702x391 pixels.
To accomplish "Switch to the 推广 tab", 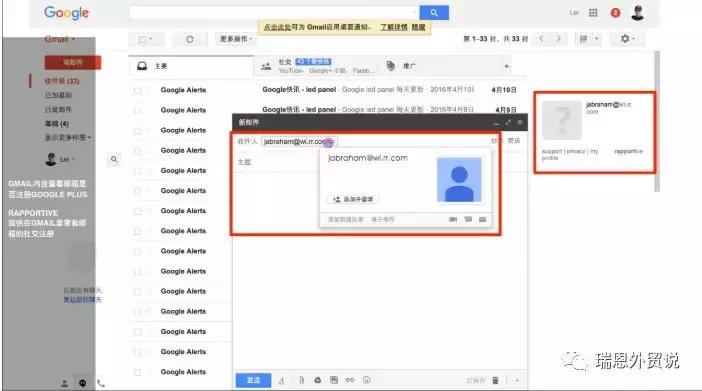I will click(x=439, y=66).
